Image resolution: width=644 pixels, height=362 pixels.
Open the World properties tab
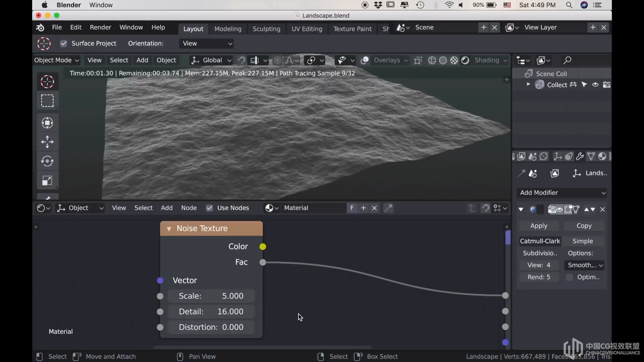544,156
